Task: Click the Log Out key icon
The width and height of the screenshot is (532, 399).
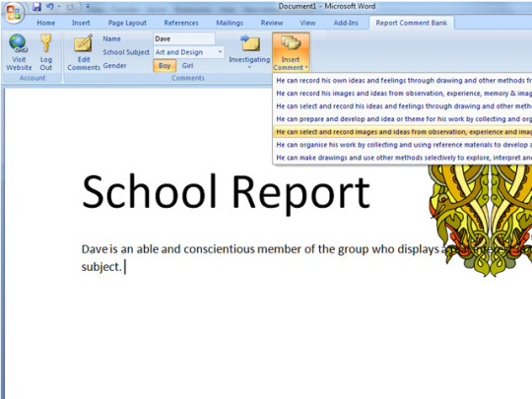Action: point(46,43)
